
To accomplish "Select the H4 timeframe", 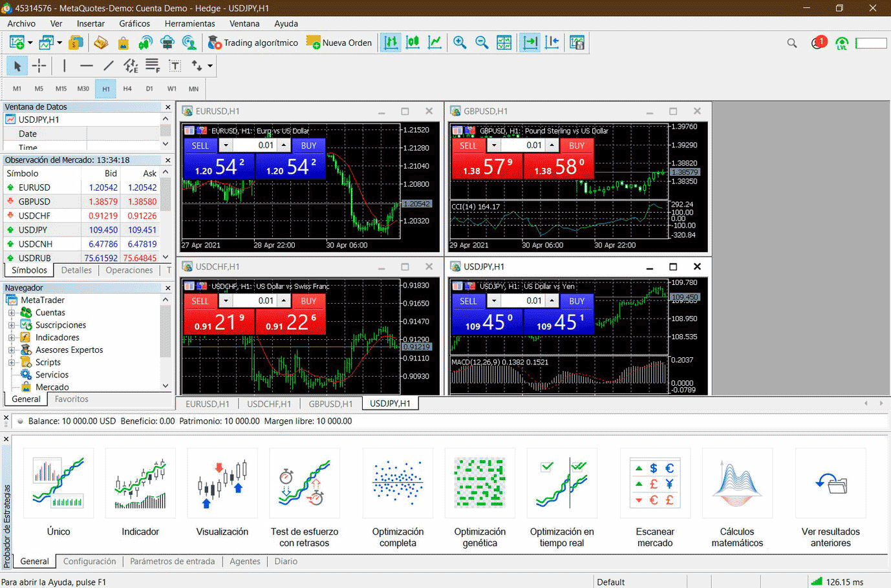I will click(x=127, y=89).
